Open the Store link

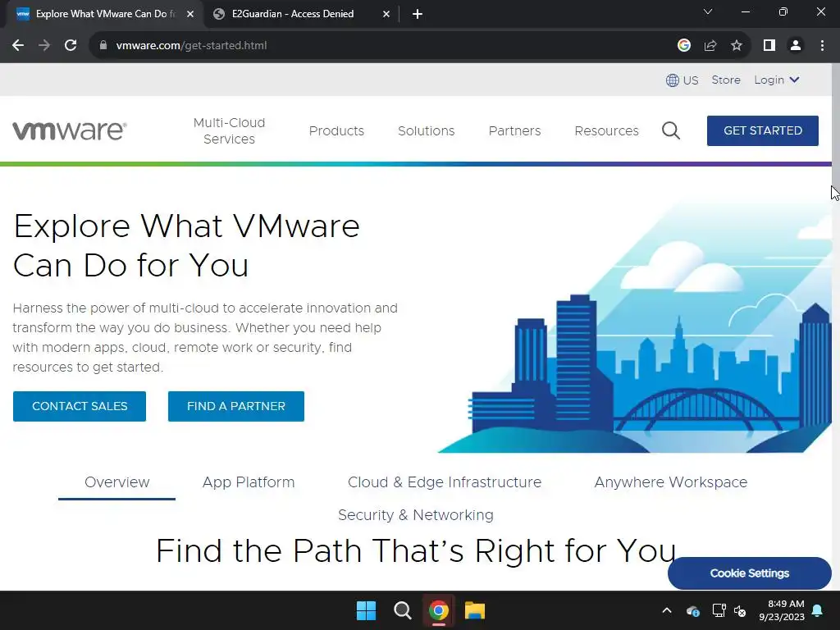click(x=726, y=80)
